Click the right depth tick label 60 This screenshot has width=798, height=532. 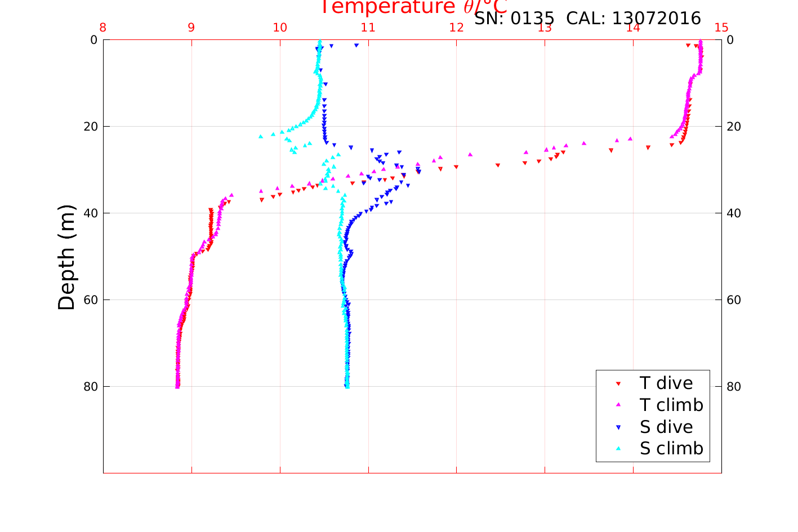[734, 300]
